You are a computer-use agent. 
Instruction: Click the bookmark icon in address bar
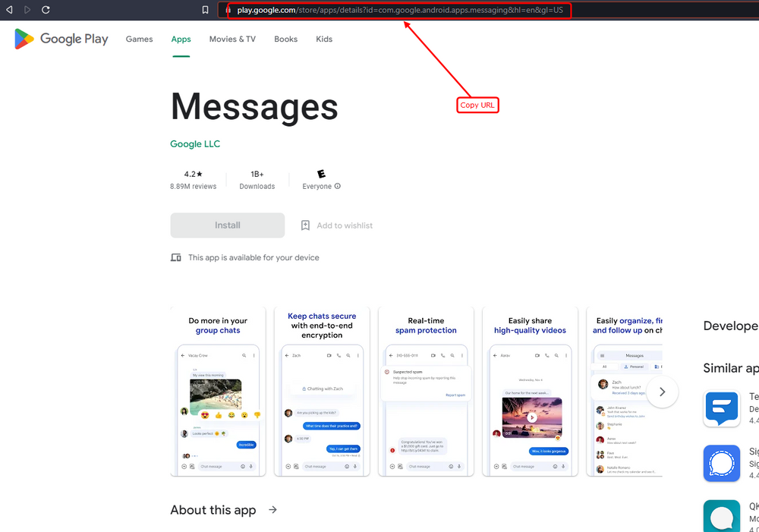205,10
